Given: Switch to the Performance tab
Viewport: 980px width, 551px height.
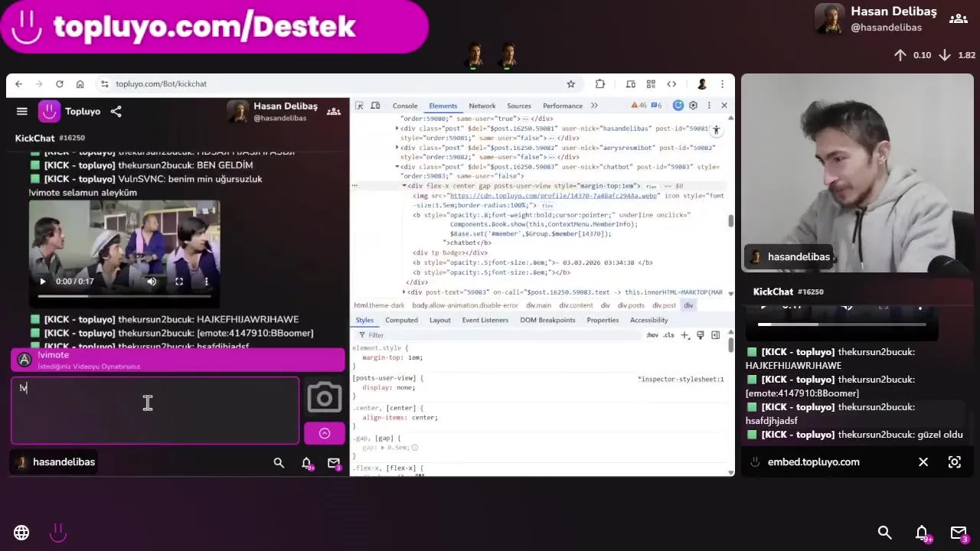Looking at the screenshot, I should click(x=563, y=106).
